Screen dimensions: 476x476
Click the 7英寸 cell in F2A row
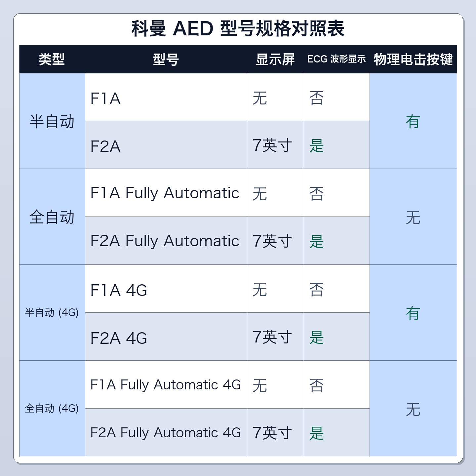pyautogui.click(x=275, y=145)
